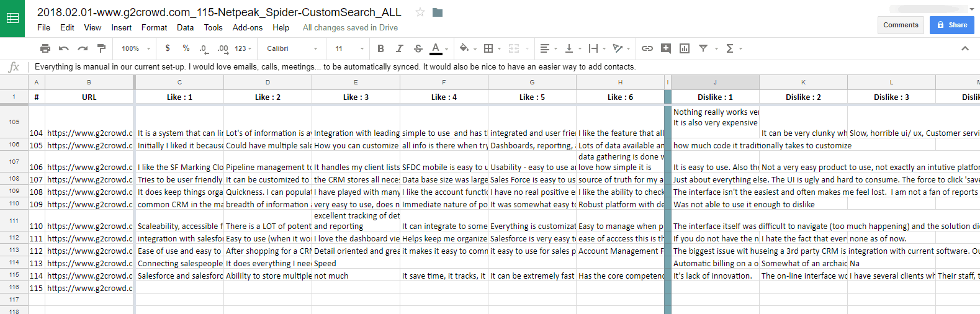The image size is (980, 314).
Task: Open the Help menu
Action: [x=281, y=27]
